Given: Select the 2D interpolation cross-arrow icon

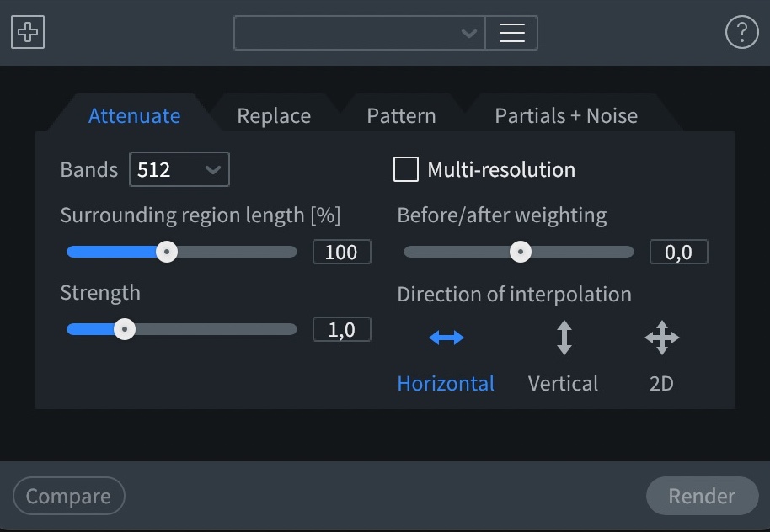Looking at the screenshot, I should pos(662,338).
